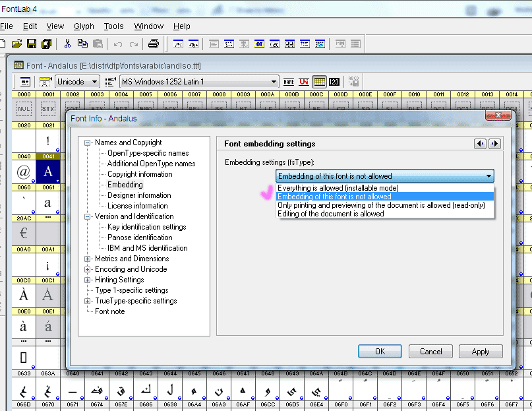Click the grayed list panel toolbar icon
Screen dimensions: 532x411
point(355,44)
